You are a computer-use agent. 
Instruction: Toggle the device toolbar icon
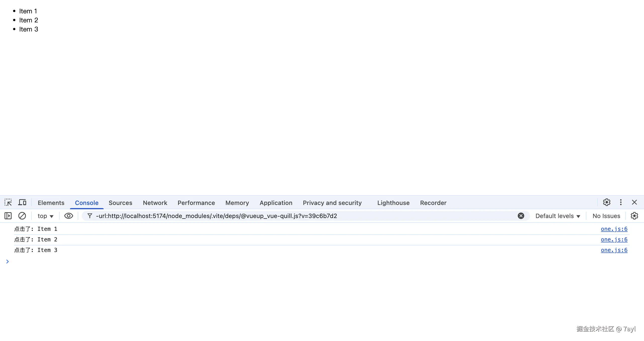[x=22, y=202]
